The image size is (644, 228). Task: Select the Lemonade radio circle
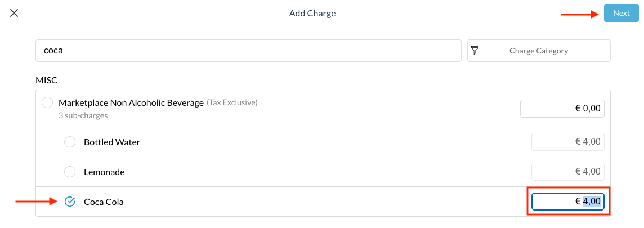click(x=70, y=172)
